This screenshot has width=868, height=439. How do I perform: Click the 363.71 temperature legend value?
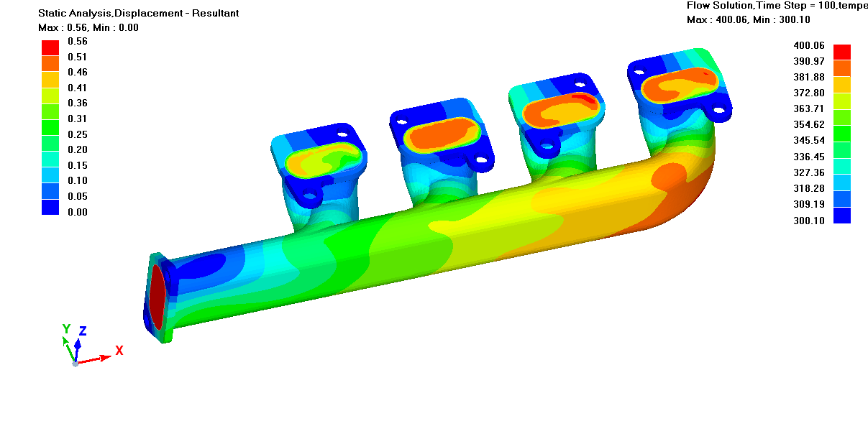[x=809, y=108]
